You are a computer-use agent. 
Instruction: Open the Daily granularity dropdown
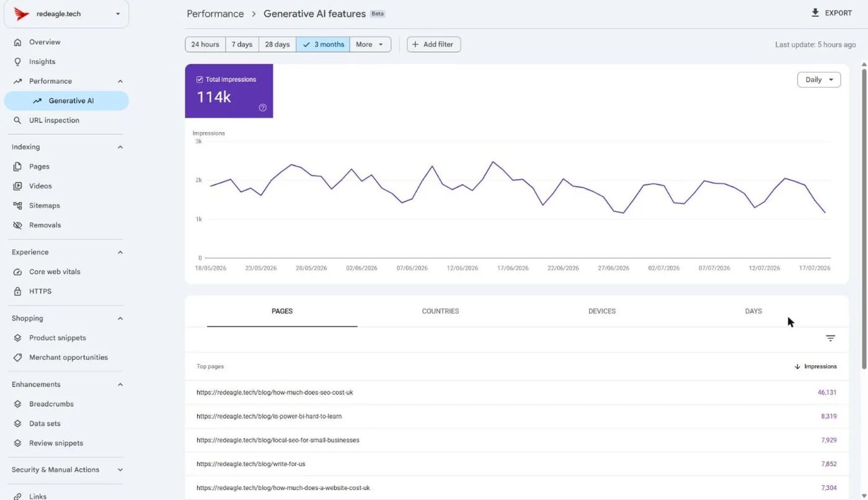pyautogui.click(x=819, y=80)
